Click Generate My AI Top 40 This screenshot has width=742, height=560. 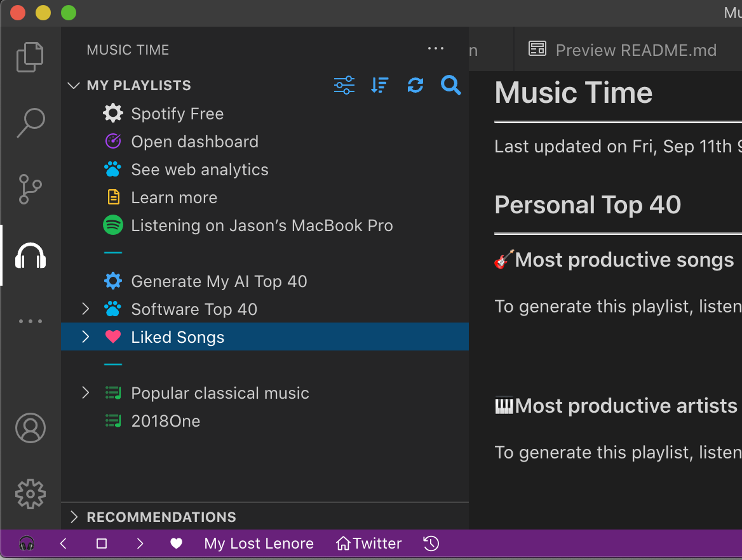click(219, 281)
